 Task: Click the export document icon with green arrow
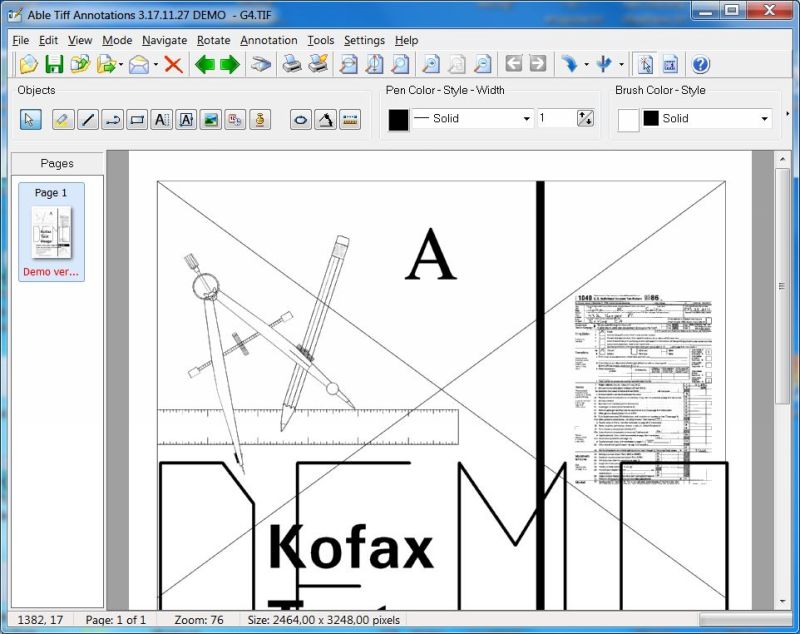(x=107, y=65)
